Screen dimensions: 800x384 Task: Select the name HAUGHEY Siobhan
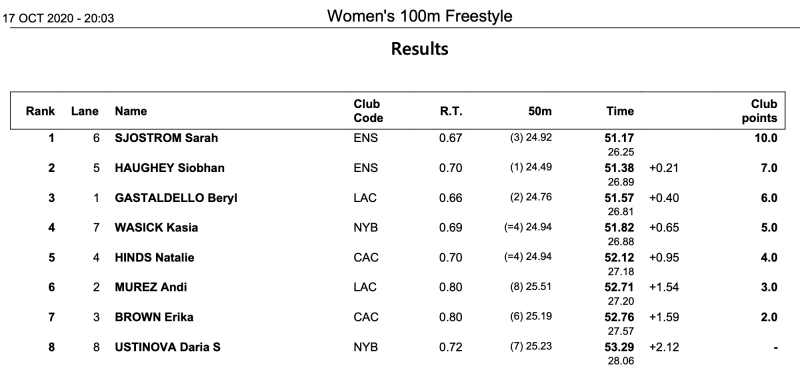pyautogui.click(x=169, y=168)
